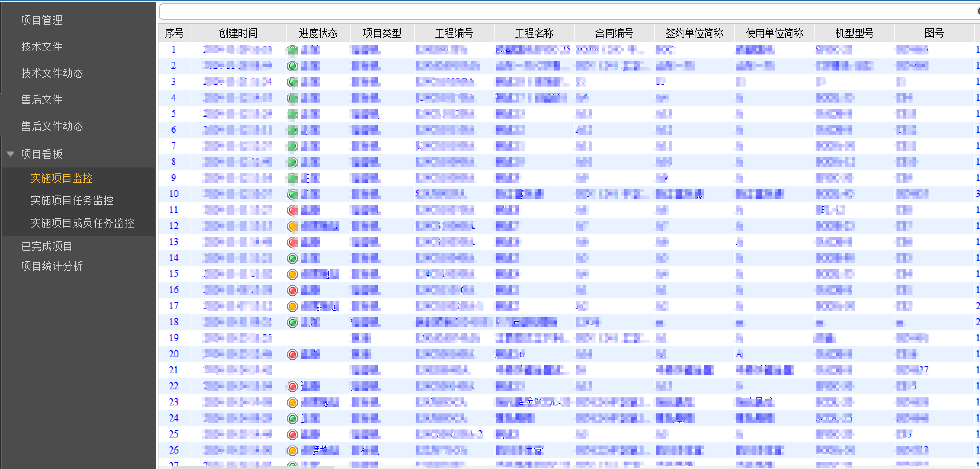
Task: Click the orange status icon in row 23
Action: tap(292, 402)
